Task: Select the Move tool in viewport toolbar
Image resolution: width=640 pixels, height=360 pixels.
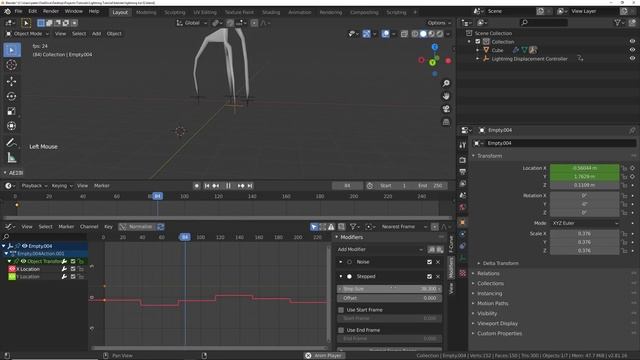Action: point(11,81)
